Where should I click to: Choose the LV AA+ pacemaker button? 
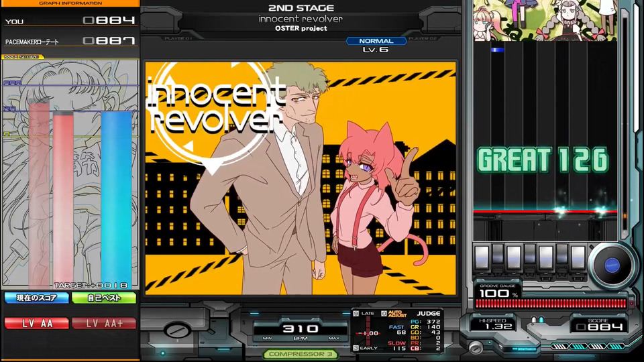click(x=104, y=323)
